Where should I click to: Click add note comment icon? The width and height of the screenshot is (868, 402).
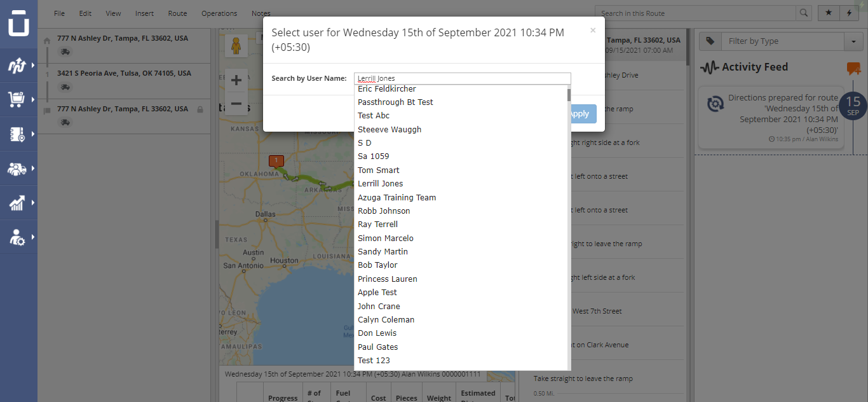pos(853,68)
